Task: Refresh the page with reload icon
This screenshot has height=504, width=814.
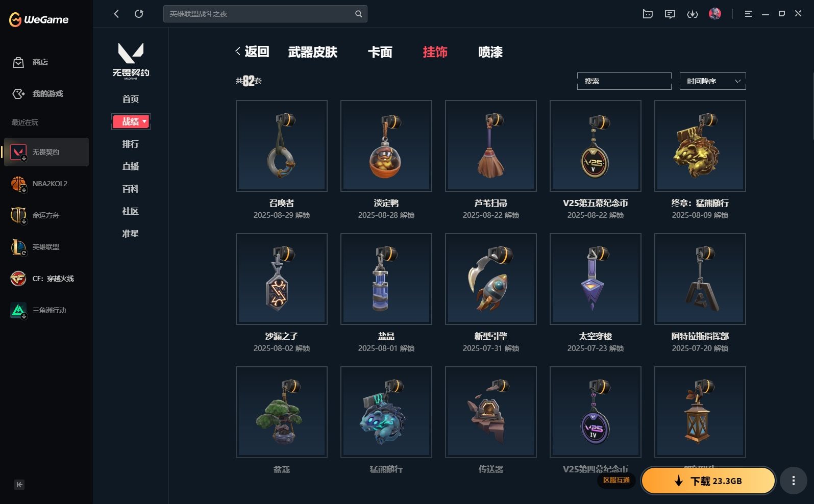Action: point(139,14)
